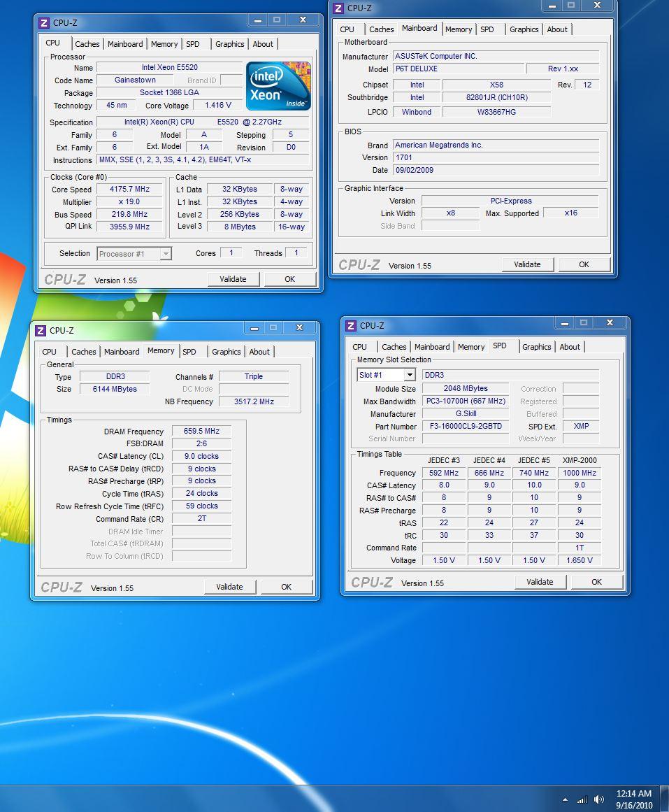
Task: Click the Max Bandwidth PC3-10700H (667 MHz)
Action: 466,401
